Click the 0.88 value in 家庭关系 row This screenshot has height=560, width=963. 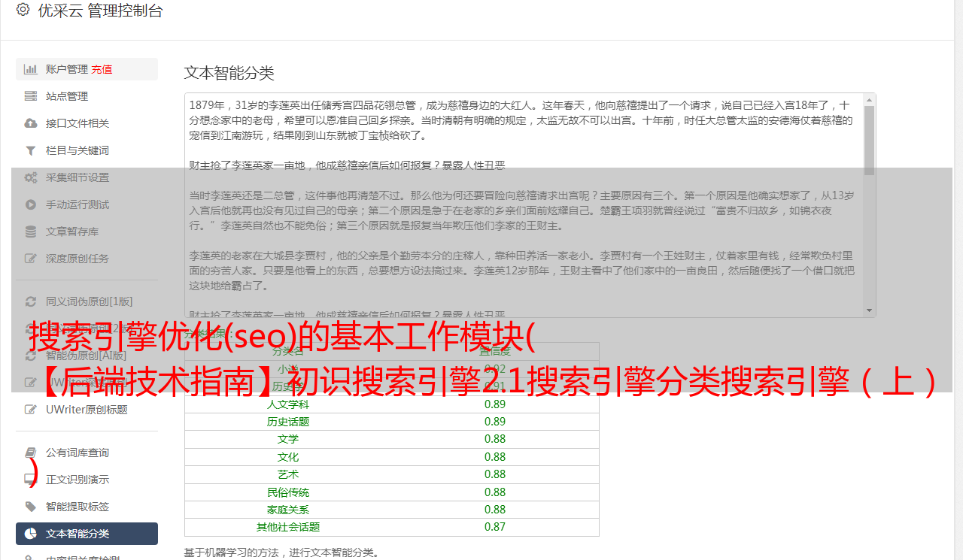click(495, 510)
